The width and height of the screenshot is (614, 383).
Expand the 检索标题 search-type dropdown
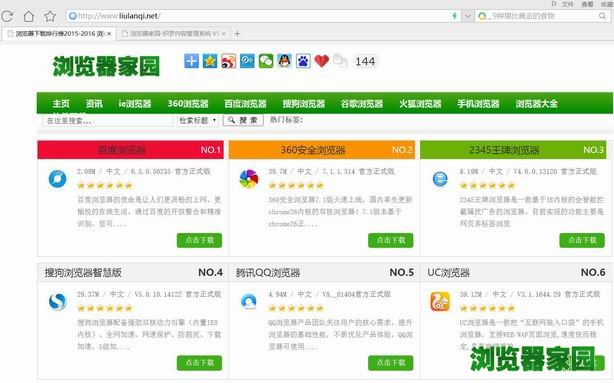coord(198,120)
